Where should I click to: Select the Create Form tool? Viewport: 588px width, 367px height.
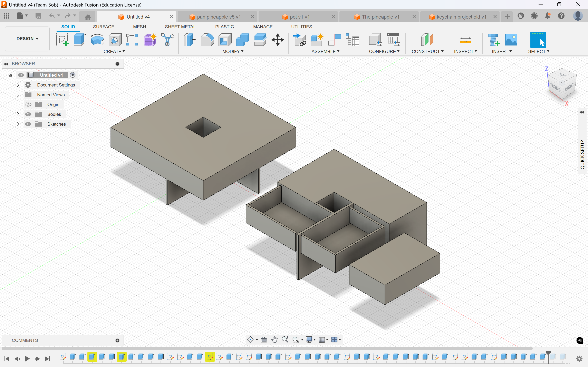(150, 40)
